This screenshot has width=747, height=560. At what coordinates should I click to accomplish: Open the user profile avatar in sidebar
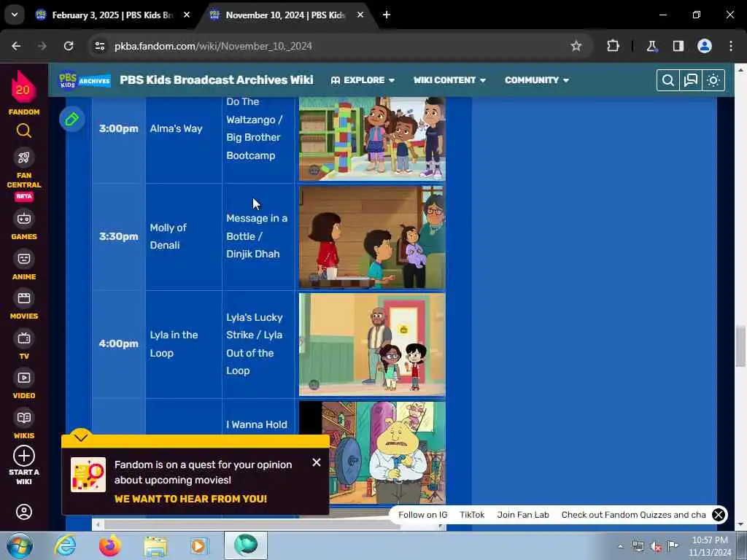click(x=24, y=512)
